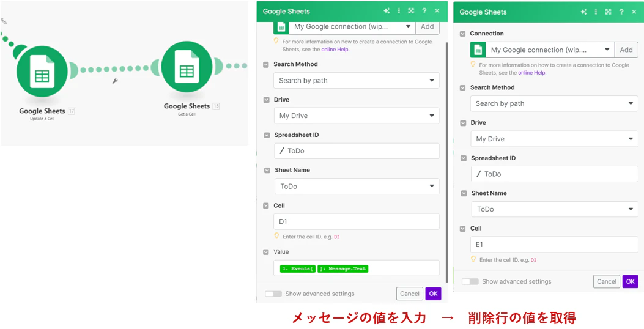
Task: Open Search Method dropdown in right dialog
Action: 555,103
